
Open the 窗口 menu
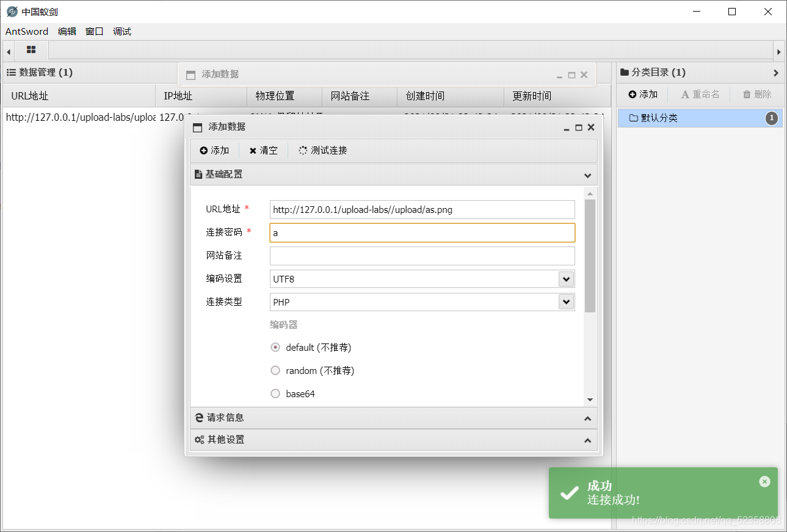pos(95,32)
